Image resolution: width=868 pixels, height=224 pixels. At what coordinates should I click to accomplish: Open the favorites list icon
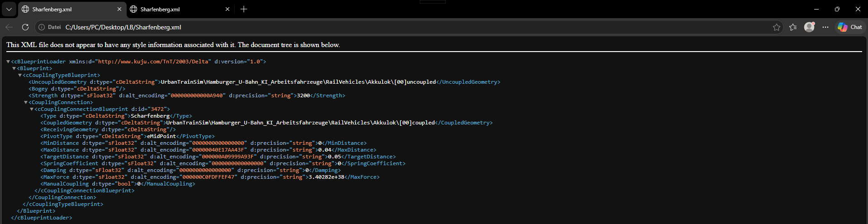793,27
